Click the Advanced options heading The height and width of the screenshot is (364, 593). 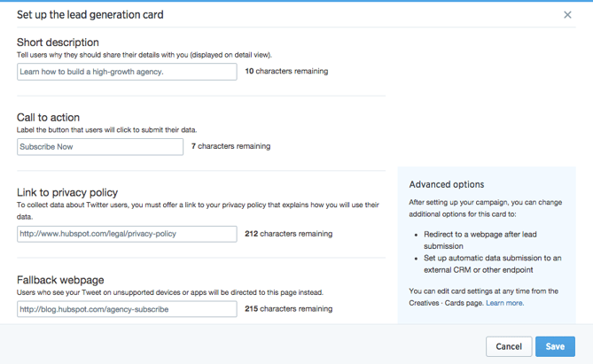(447, 184)
